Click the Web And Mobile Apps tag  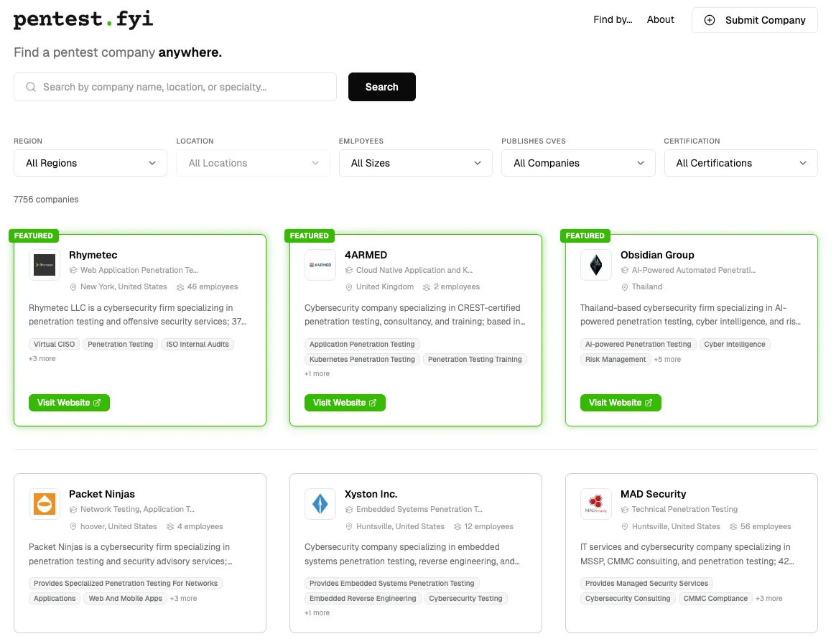point(125,599)
